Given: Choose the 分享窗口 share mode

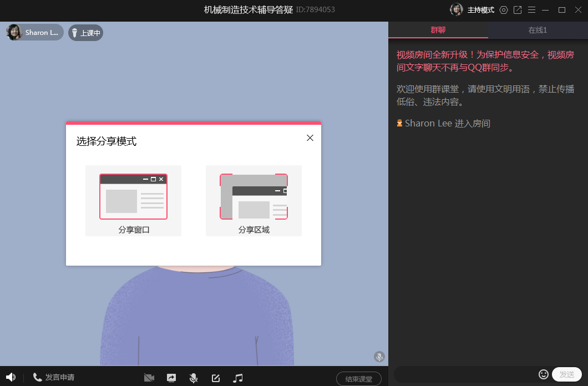Looking at the screenshot, I should 134,201.
